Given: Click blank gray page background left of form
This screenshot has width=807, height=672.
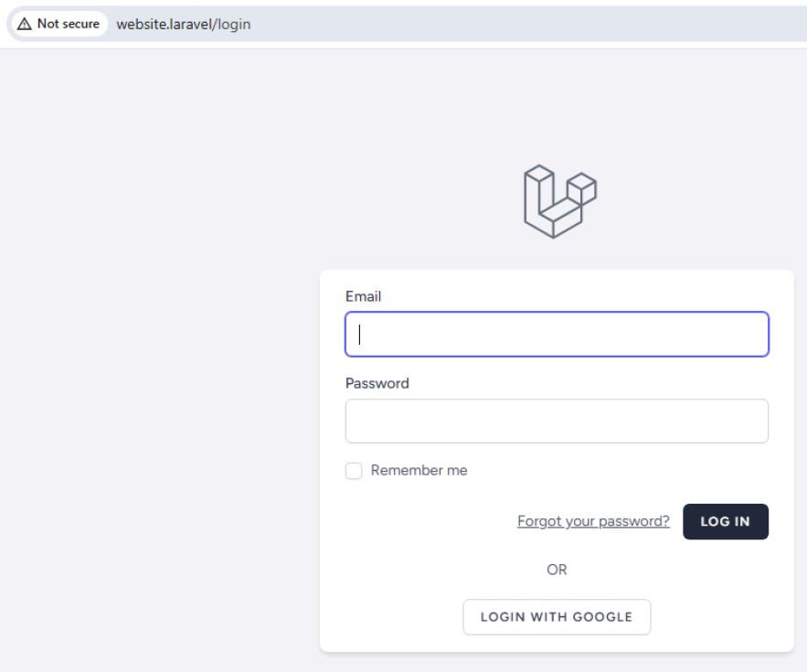Looking at the screenshot, I should click(x=155, y=411).
